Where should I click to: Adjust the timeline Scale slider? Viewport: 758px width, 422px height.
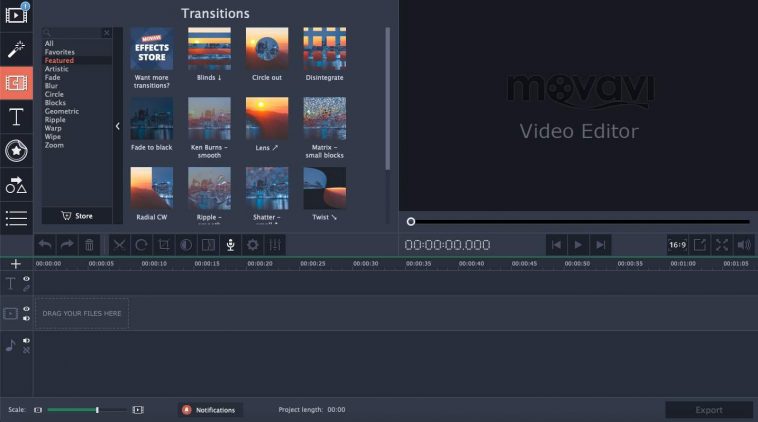(97, 410)
